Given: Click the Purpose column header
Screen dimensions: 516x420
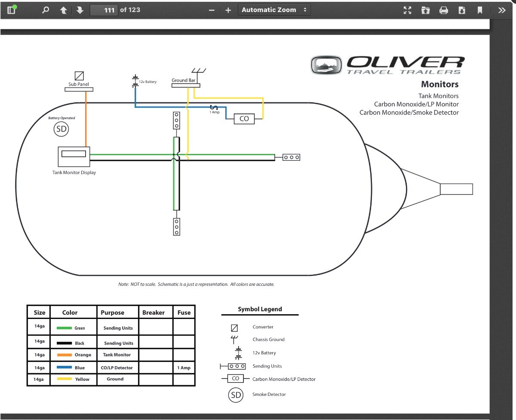Looking at the screenshot, I should tap(112, 313).
